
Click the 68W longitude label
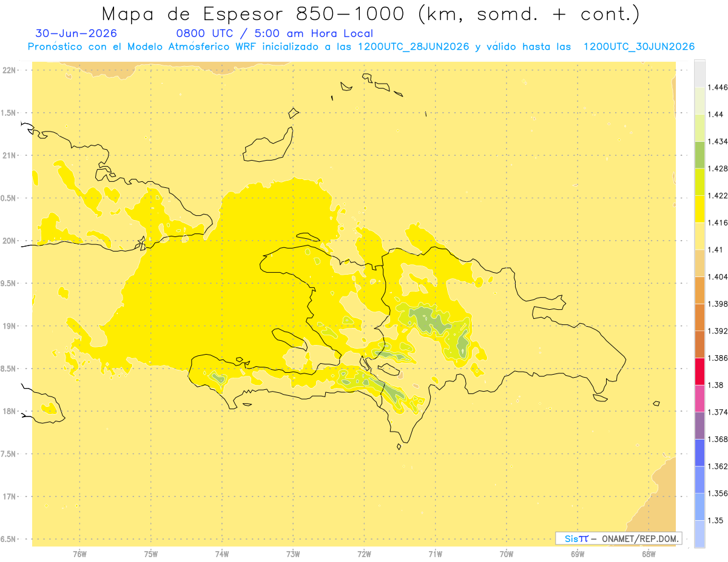[x=649, y=554]
